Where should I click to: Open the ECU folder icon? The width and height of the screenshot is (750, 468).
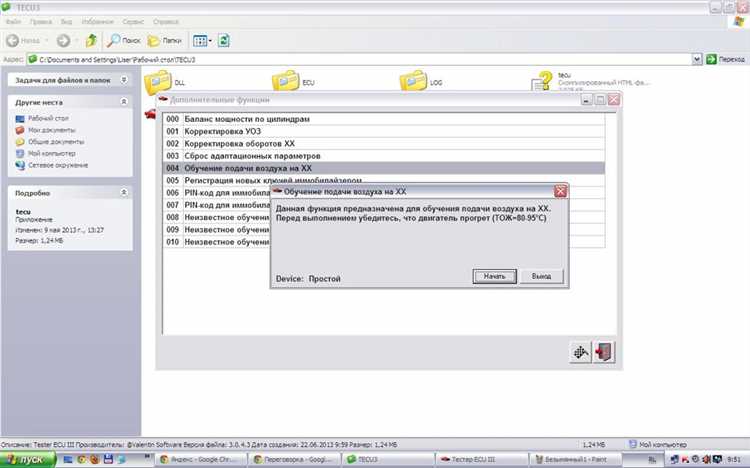pyautogui.click(x=285, y=81)
